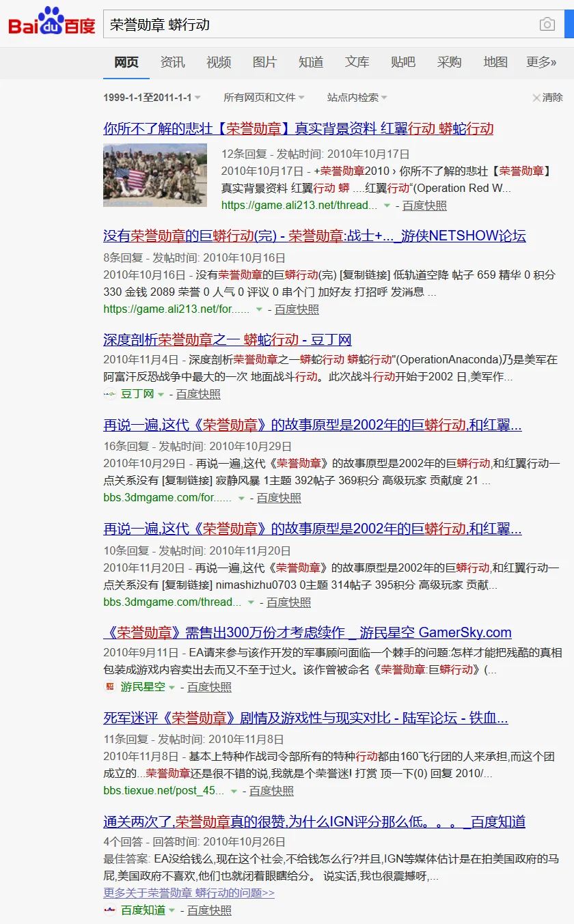Screen dimensions: 574x924
Task: Open the 16条回复 result title link
Action: [x=312, y=425]
